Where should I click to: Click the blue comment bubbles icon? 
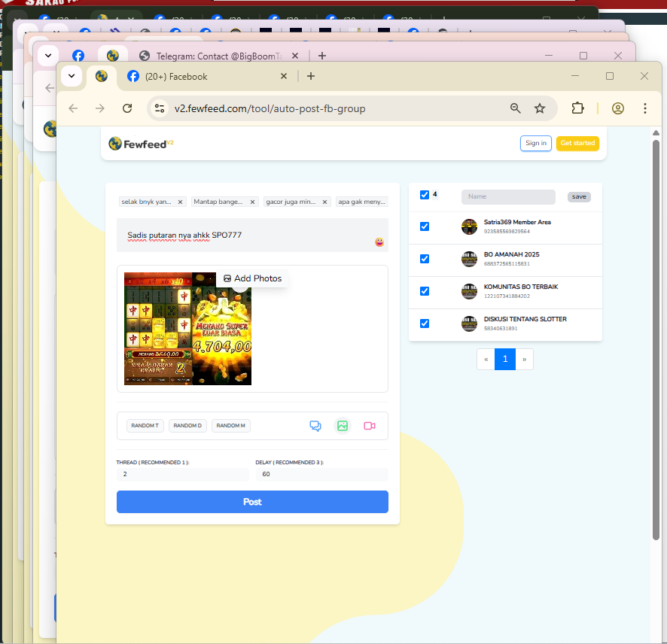315,426
